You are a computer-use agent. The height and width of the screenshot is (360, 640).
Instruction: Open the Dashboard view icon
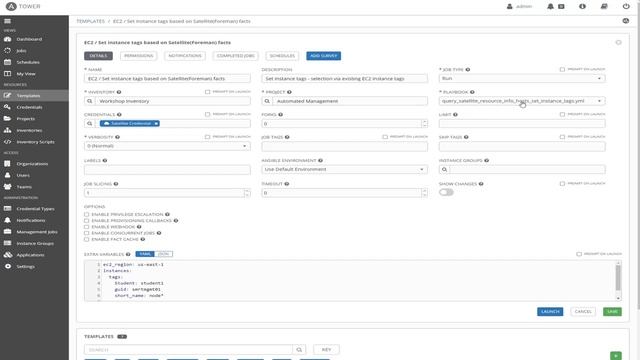click(x=7, y=39)
